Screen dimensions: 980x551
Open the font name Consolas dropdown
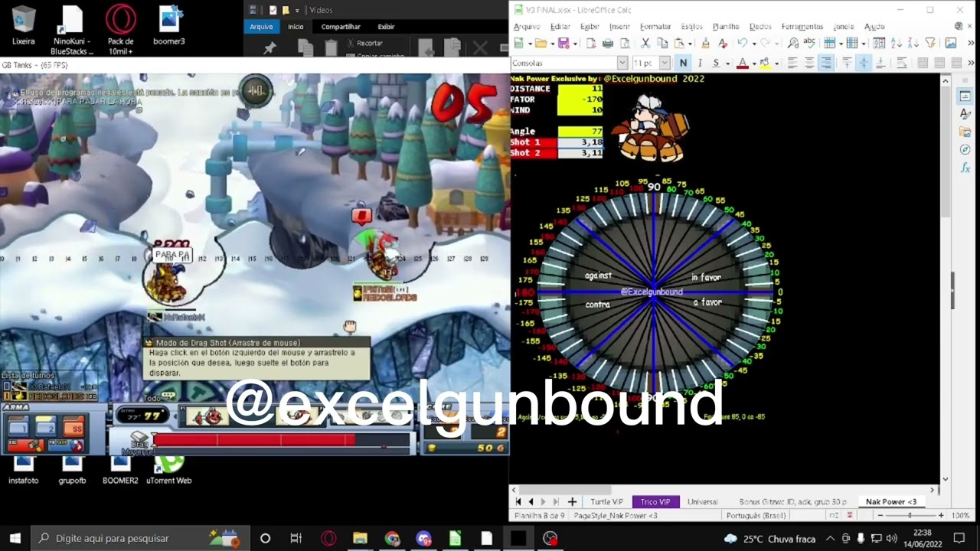pyautogui.click(x=622, y=63)
